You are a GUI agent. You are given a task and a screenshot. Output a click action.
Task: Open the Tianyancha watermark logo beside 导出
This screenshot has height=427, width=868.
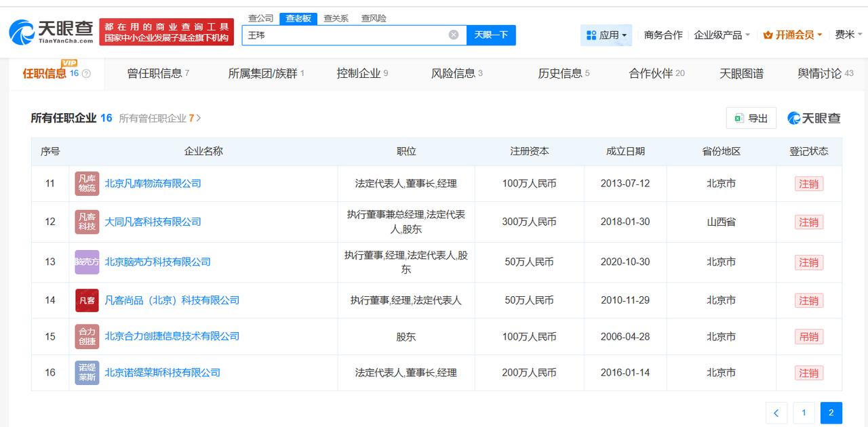coord(814,118)
